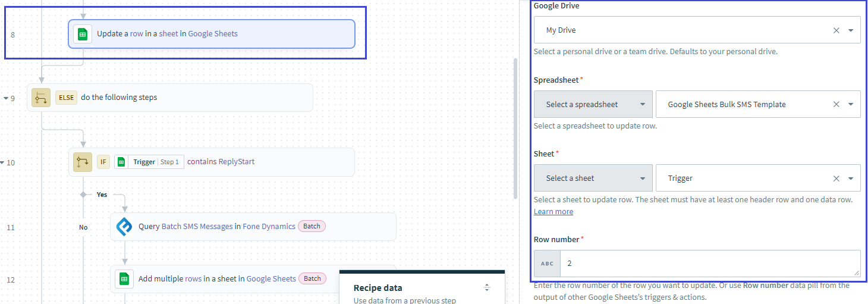Click the Fone Dynamics icon in step 11
Image resolution: width=868 pixels, height=304 pixels.
tap(124, 227)
